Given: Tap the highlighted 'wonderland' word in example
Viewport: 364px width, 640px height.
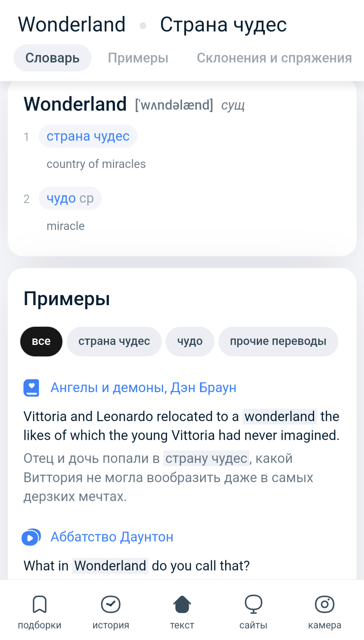Looking at the screenshot, I should point(279,416).
